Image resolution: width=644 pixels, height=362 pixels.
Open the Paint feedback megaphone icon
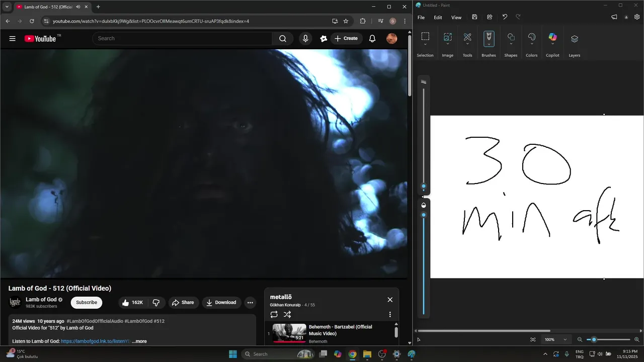pyautogui.click(x=614, y=17)
